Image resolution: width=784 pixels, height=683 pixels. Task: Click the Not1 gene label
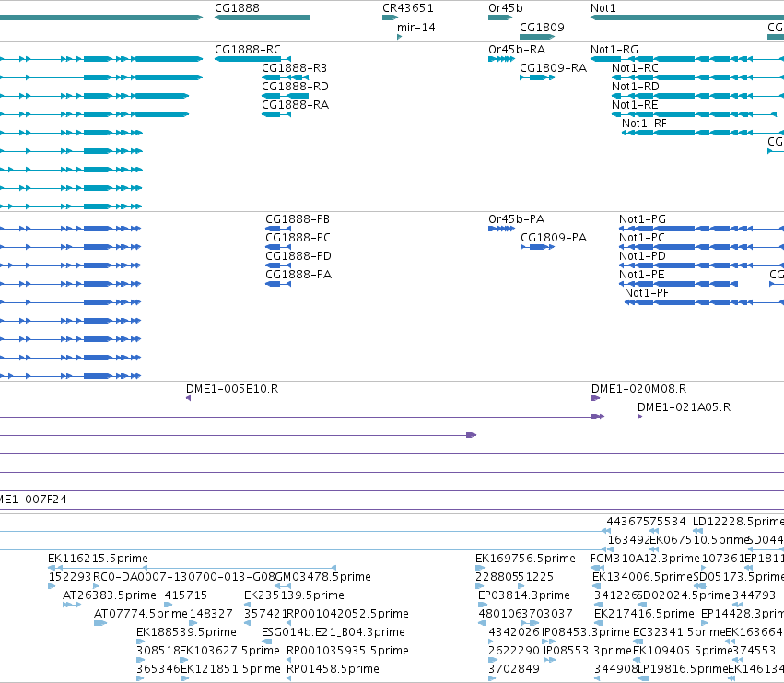[603, 8]
